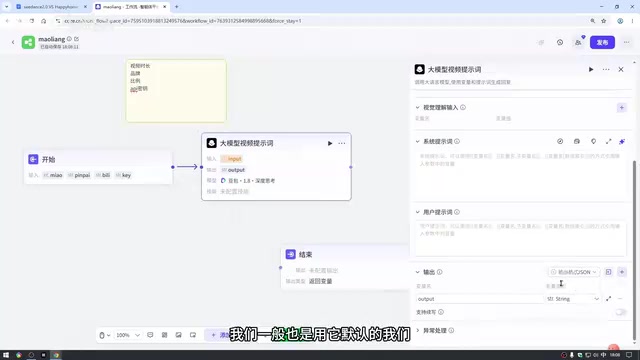Open prompt library icon in 系统提示词 toolbar

point(577,141)
